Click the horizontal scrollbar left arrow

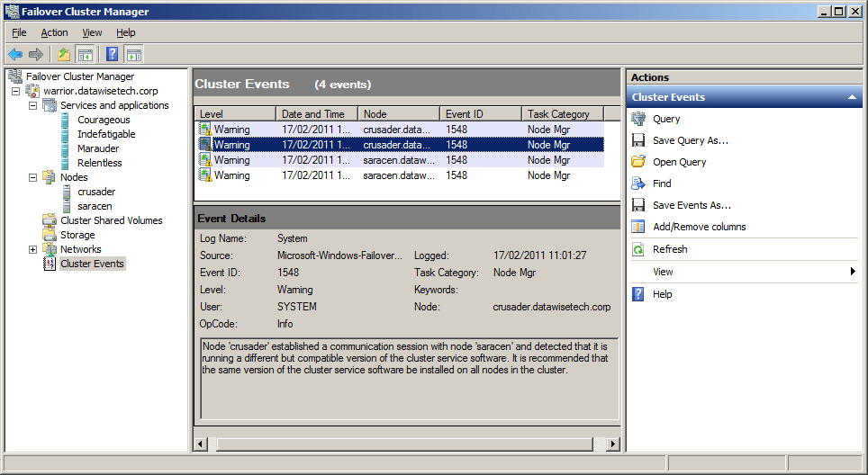click(x=201, y=444)
